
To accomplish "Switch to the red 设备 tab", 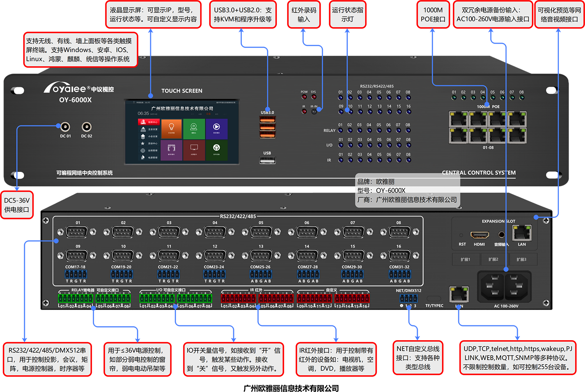I will pyautogui.click(x=208, y=114).
